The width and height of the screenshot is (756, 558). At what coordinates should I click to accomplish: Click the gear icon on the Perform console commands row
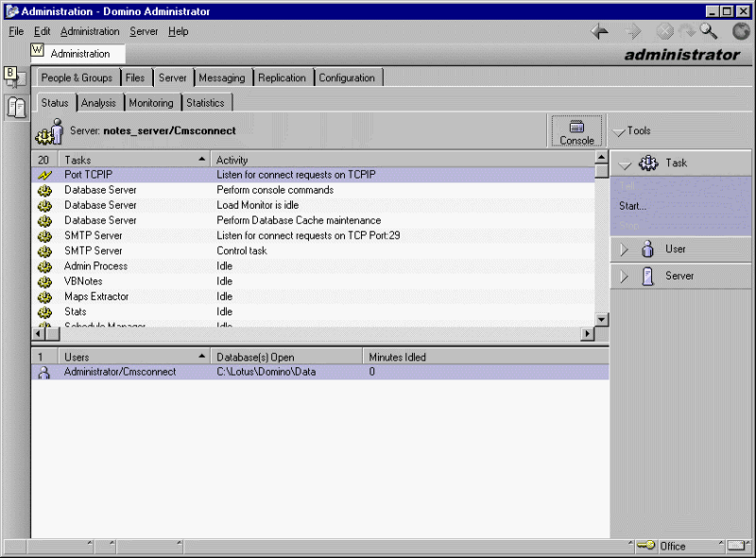(44, 191)
